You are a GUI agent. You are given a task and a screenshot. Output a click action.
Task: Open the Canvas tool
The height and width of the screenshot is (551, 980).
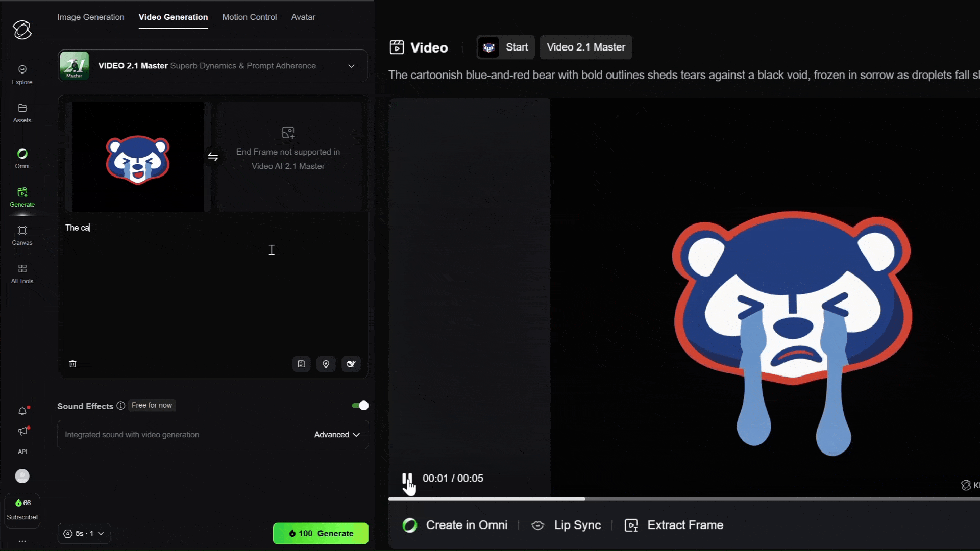coord(22,235)
